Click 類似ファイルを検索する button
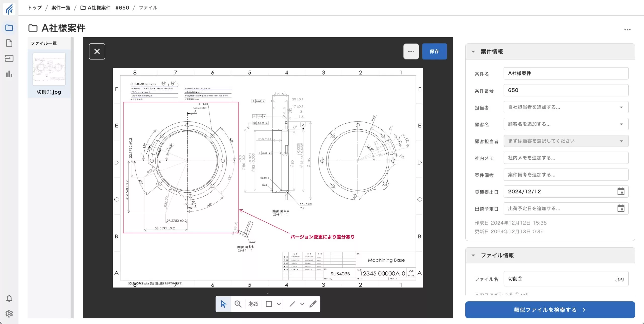The width and height of the screenshot is (644, 324). 550,310
